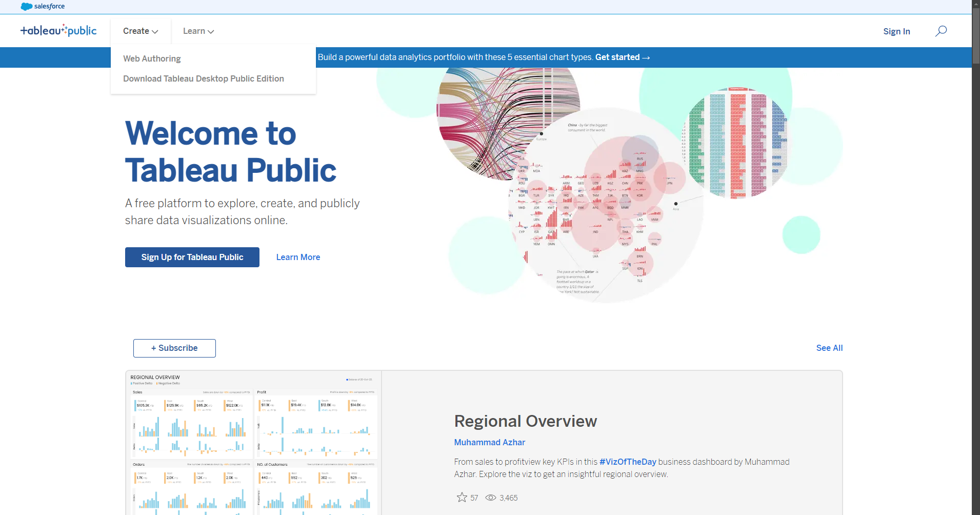Open the search with the magnifier icon

click(x=941, y=31)
